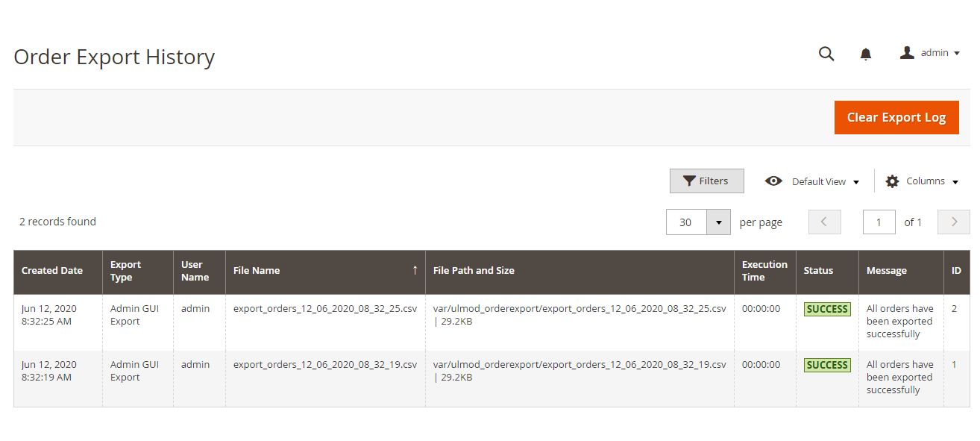
Task: Click the admin user avatar icon
Action: [x=907, y=53]
